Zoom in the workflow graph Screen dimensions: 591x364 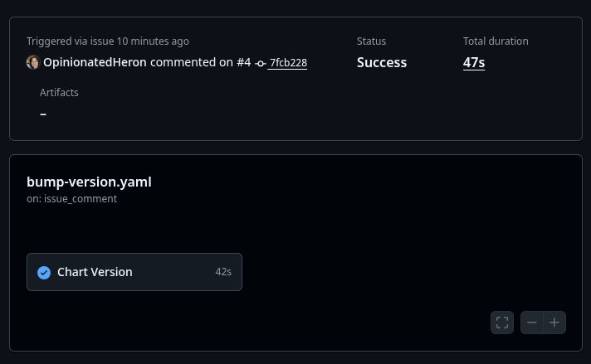pos(554,323)
